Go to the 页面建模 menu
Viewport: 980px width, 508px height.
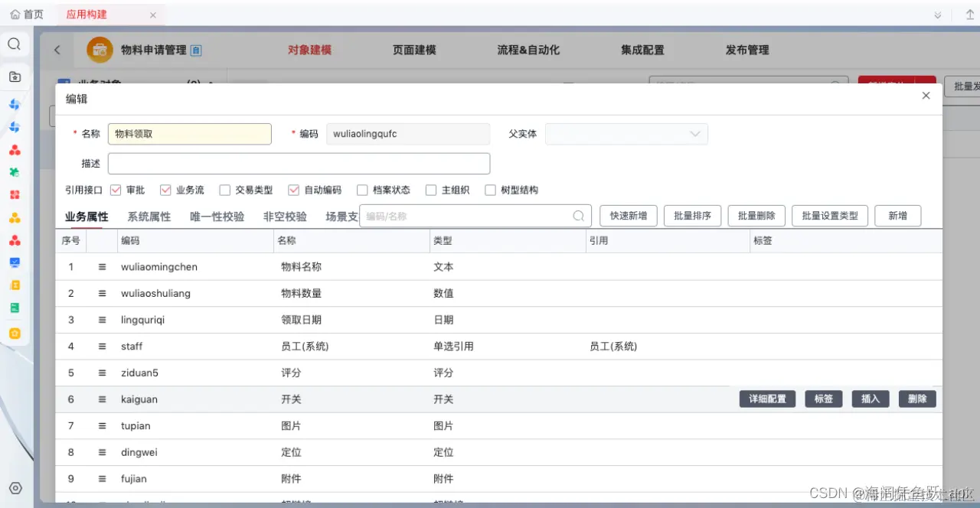[x=414, y=50]
